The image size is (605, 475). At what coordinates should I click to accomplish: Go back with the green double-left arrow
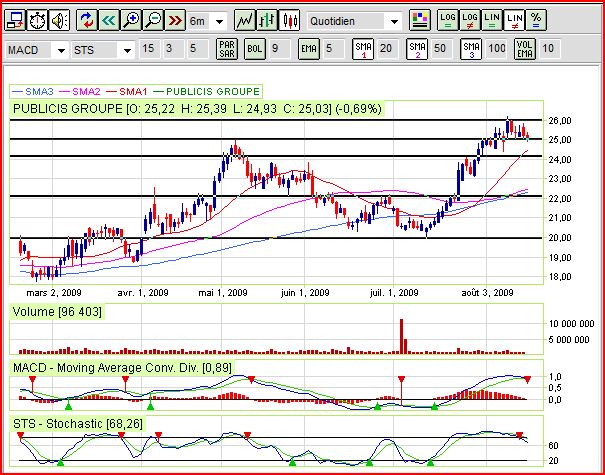coord(109,20)
